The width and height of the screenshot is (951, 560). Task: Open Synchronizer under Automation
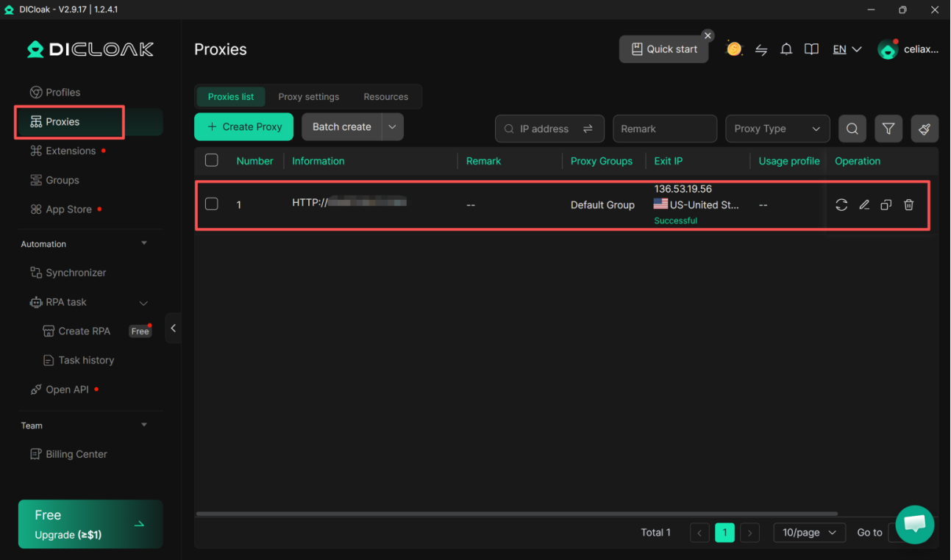[68, 273]
